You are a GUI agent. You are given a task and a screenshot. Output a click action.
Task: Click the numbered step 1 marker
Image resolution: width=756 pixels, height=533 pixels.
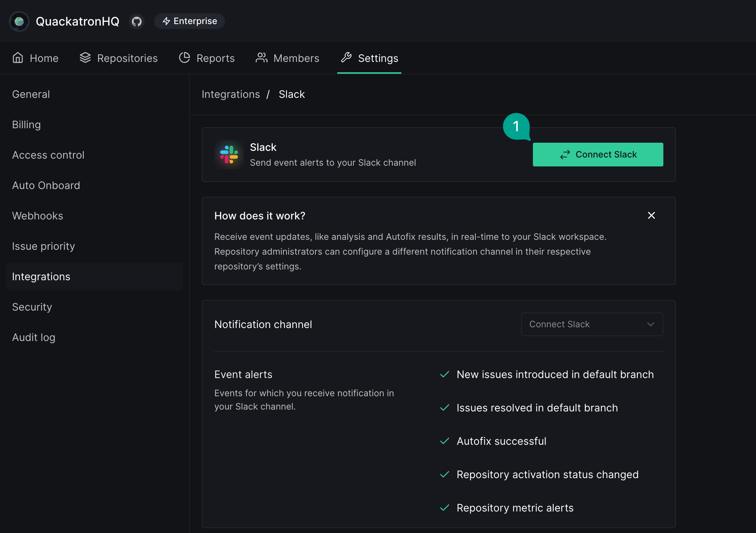[x=516, y=126]
